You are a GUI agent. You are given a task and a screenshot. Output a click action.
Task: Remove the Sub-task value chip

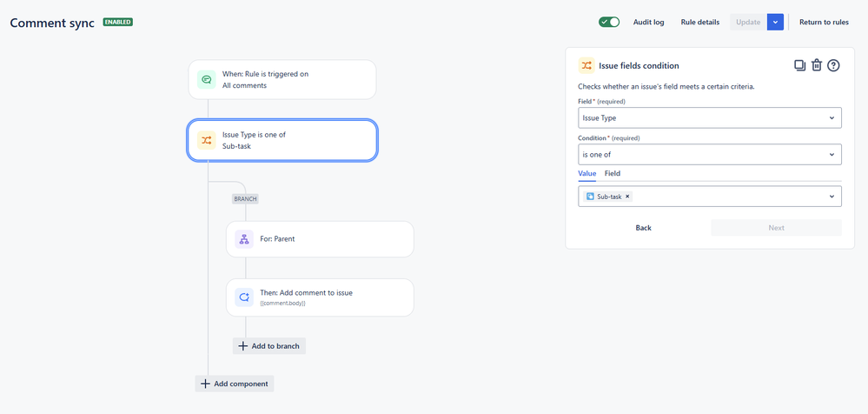tap(628, 197)
